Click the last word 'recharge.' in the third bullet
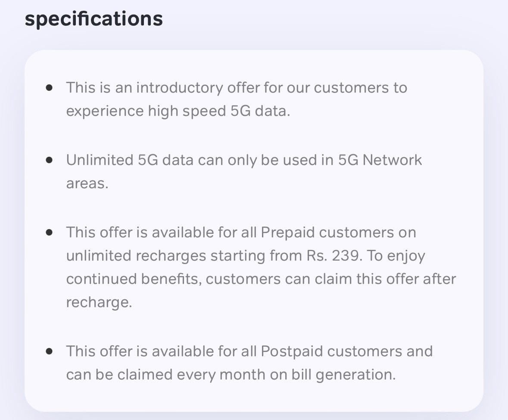The width and height of the screenshot is (508, 420). 99,303
